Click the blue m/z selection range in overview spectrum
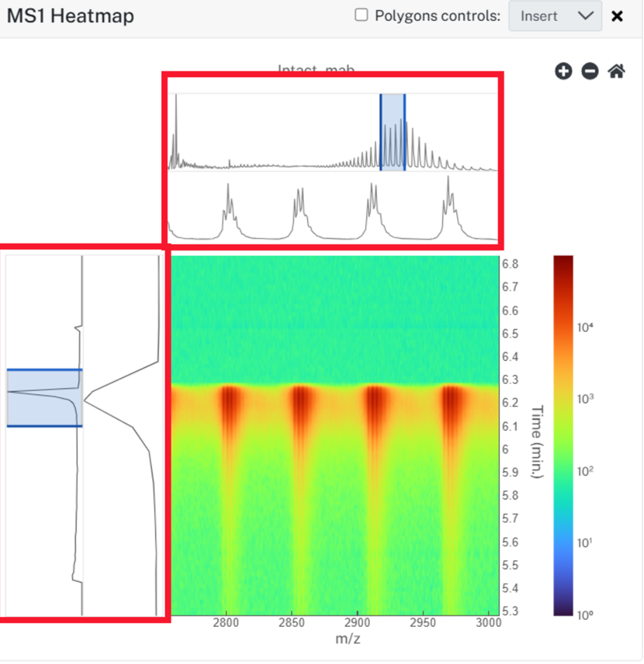The height and width of the screenshot is (664, 644). click(x=393, y=132)
